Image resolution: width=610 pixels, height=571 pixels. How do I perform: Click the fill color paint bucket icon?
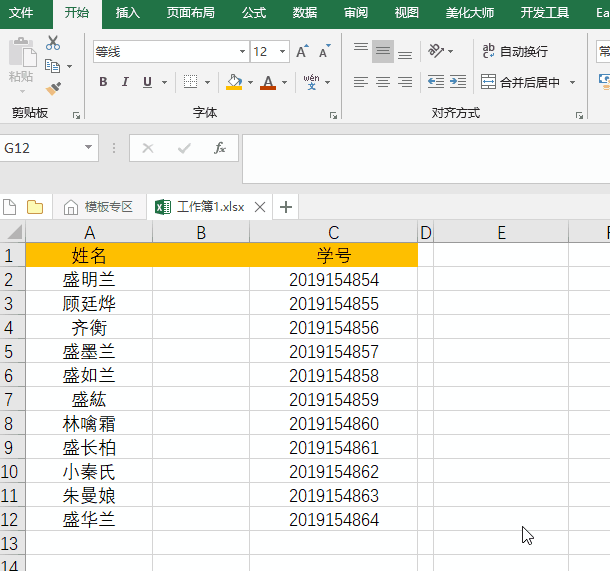point(234,82)
